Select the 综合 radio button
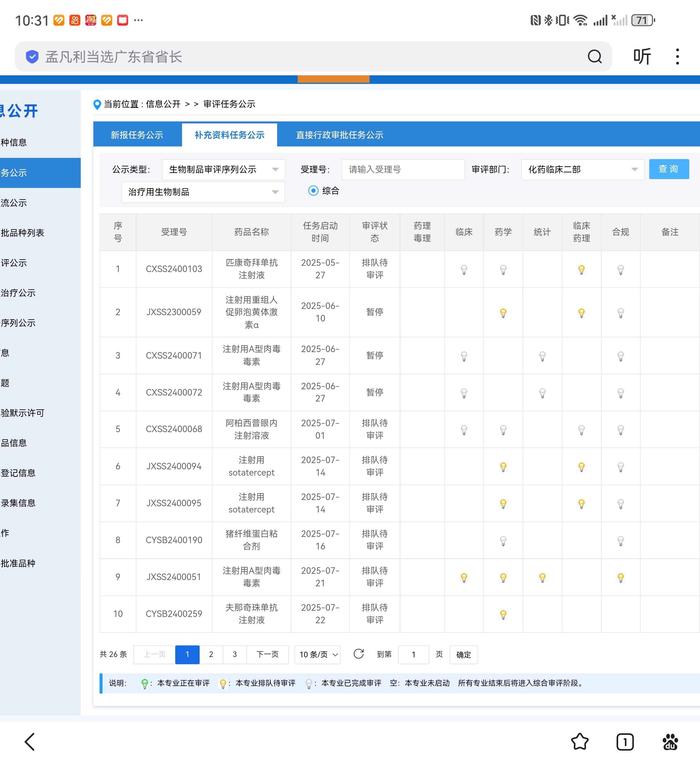 [x=313, y=191]
